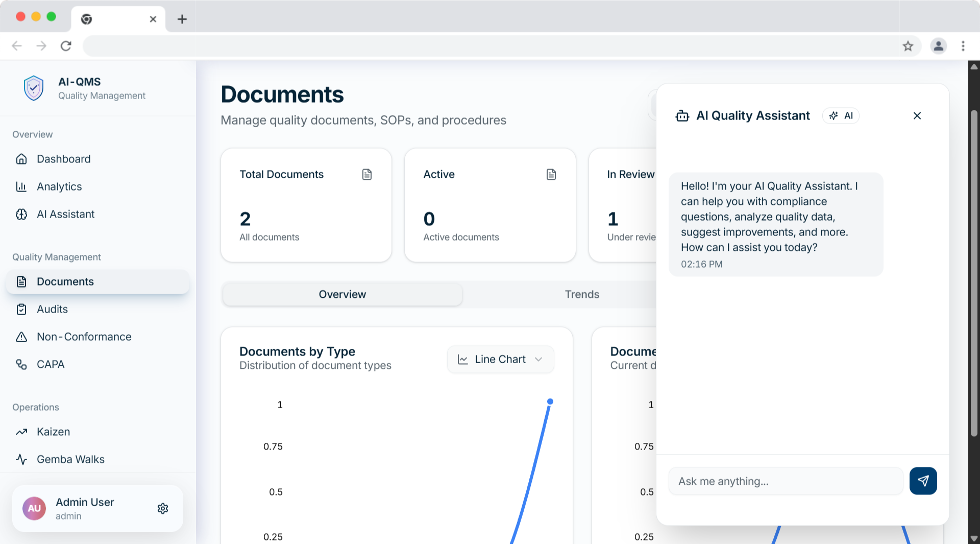
Task: Click the sparkle AI badge
Action: coord(841,116)
